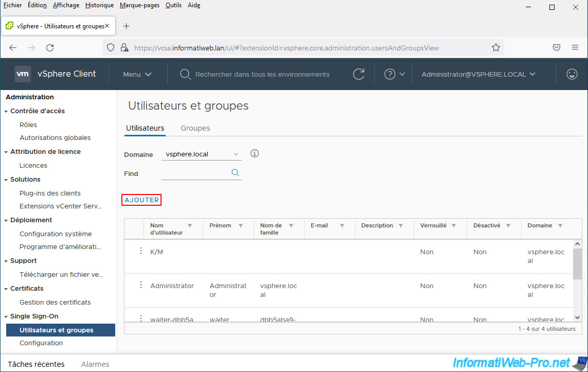Open the three-dot menu for Administrator row
588x372 pixels.
(x=140, y=285)
